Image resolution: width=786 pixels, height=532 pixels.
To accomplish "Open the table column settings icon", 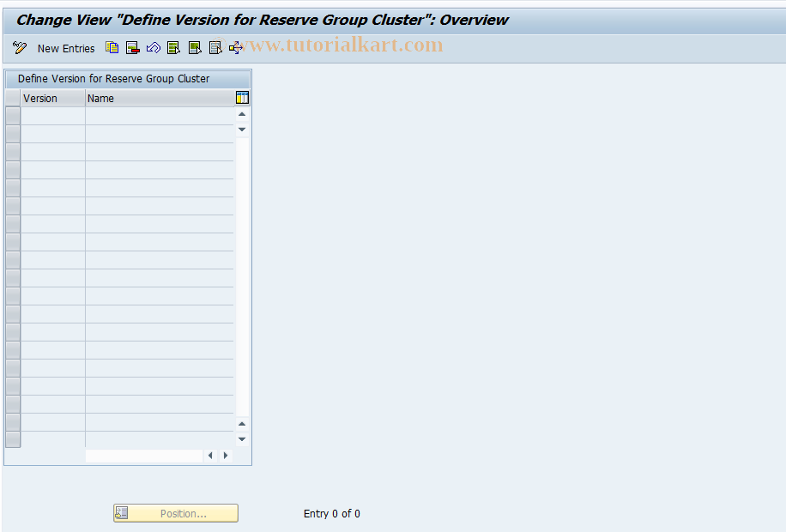I will (242, 98).
